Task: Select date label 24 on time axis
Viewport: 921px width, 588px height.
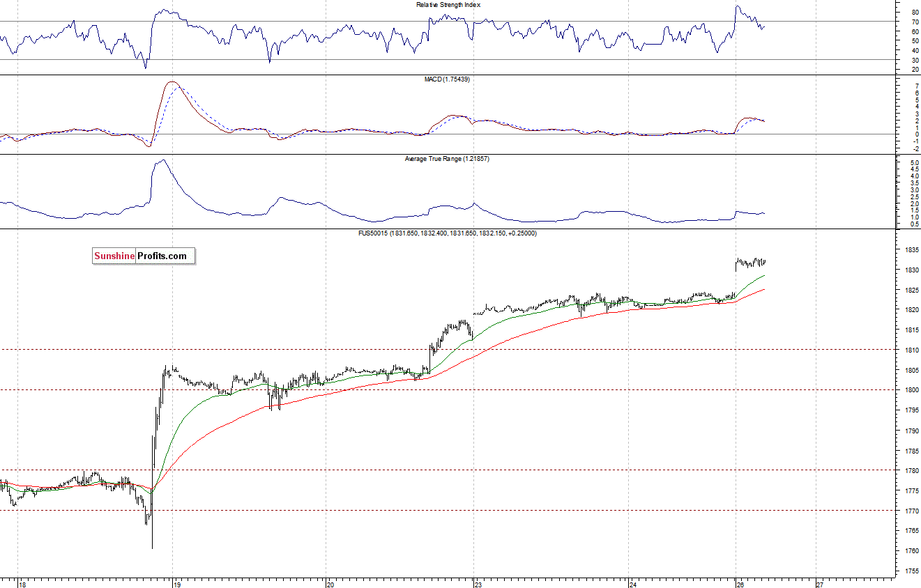Action: [x=634, y=584]
